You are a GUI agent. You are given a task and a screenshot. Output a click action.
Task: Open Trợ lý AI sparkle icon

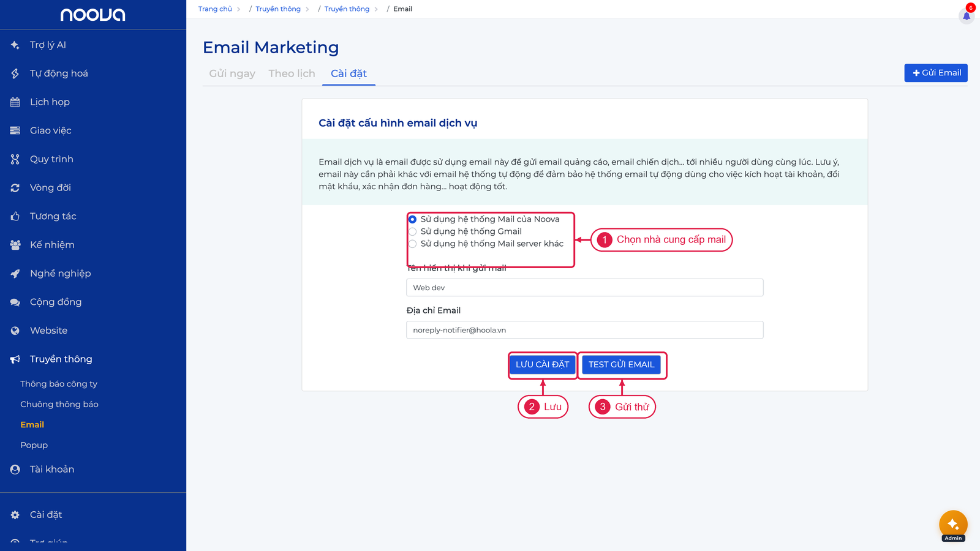(x=15, y=45)
